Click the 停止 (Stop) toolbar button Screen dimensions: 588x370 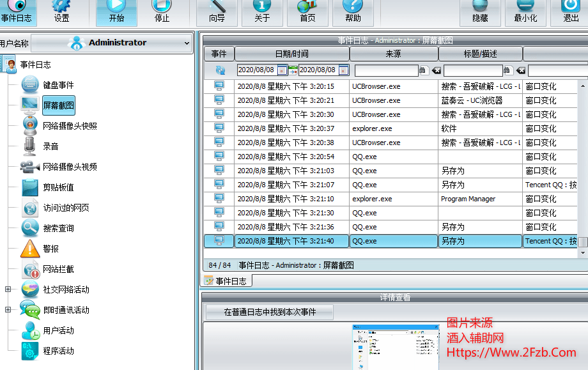[x=162, y=12]
